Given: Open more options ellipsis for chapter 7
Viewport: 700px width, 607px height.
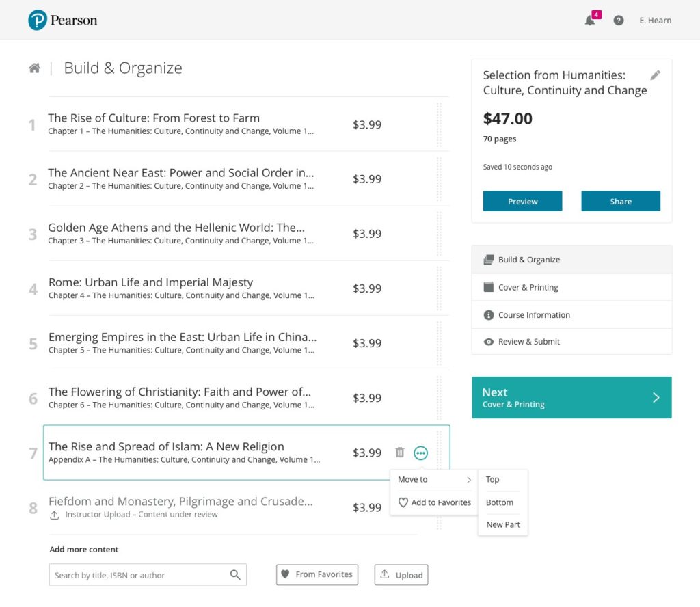Looking at the screenshot, I should [x=420, y=453].
